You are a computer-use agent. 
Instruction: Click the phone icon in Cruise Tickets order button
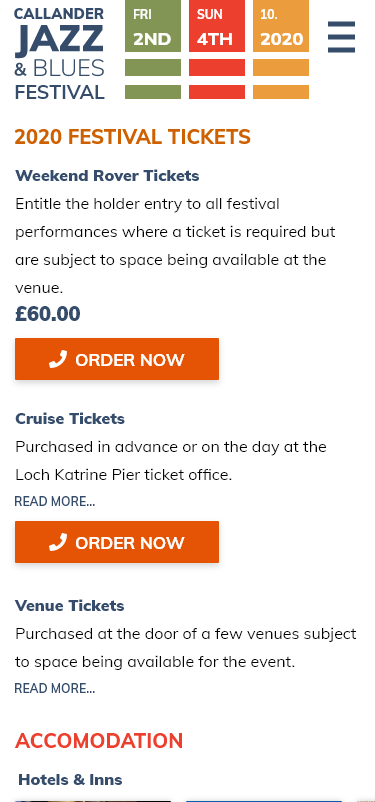(x=58, y=542)
